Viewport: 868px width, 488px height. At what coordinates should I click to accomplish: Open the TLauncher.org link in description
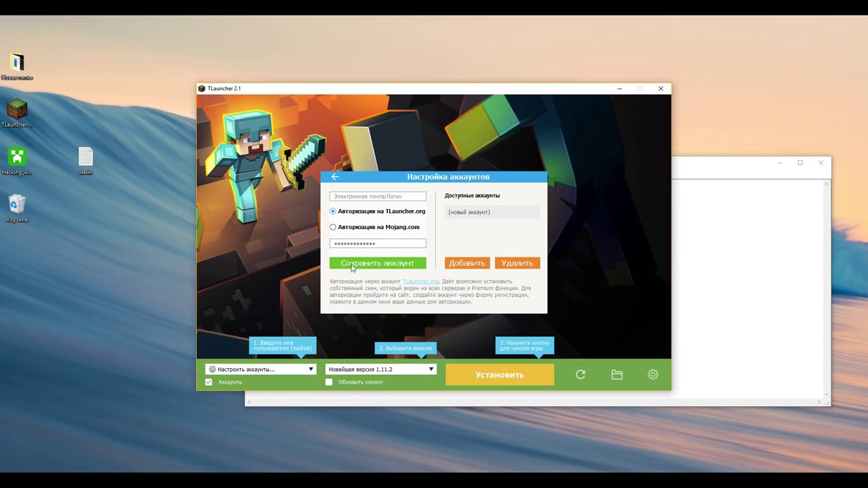pyautogui.click(x=420, y=281)
